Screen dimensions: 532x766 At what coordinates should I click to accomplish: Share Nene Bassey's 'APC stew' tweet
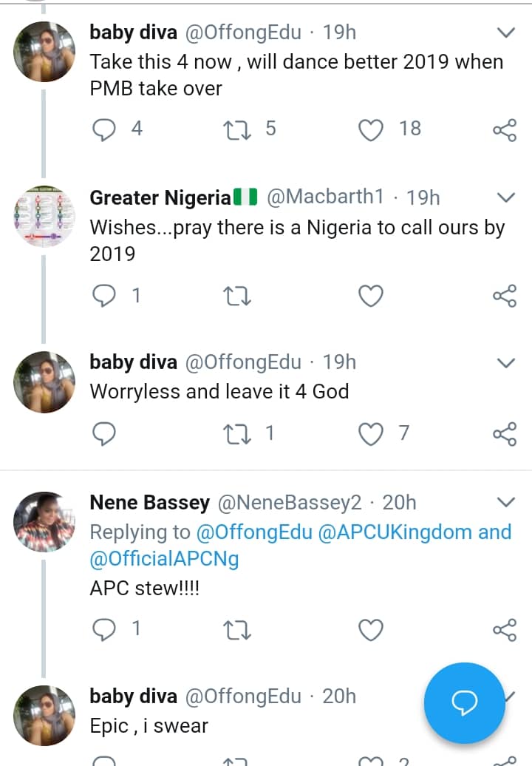pos(504,630)
